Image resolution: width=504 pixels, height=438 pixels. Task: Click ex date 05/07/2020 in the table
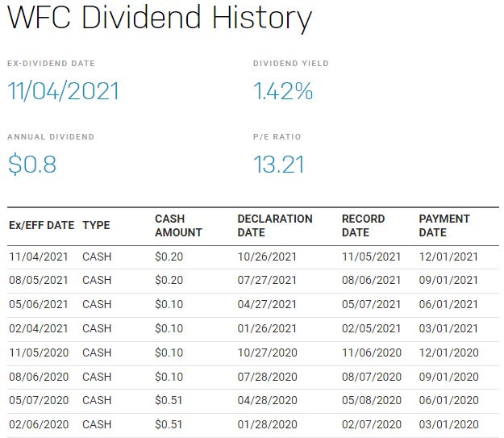tap(39, 400)
